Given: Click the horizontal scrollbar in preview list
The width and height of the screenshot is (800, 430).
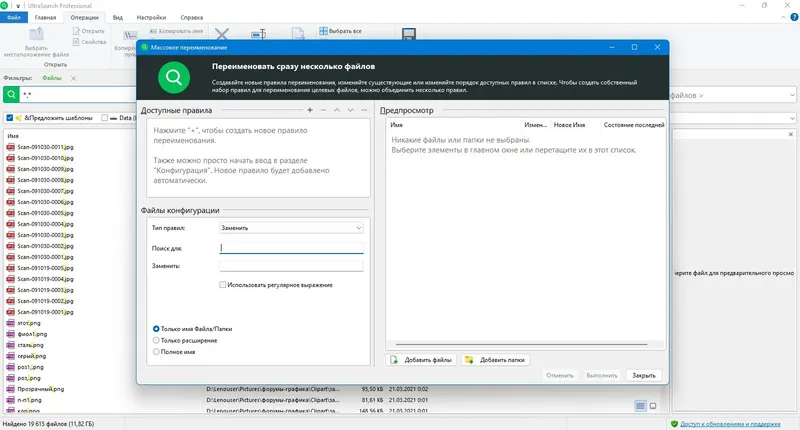Looking at the screenshot, I should tap(521, 345).
